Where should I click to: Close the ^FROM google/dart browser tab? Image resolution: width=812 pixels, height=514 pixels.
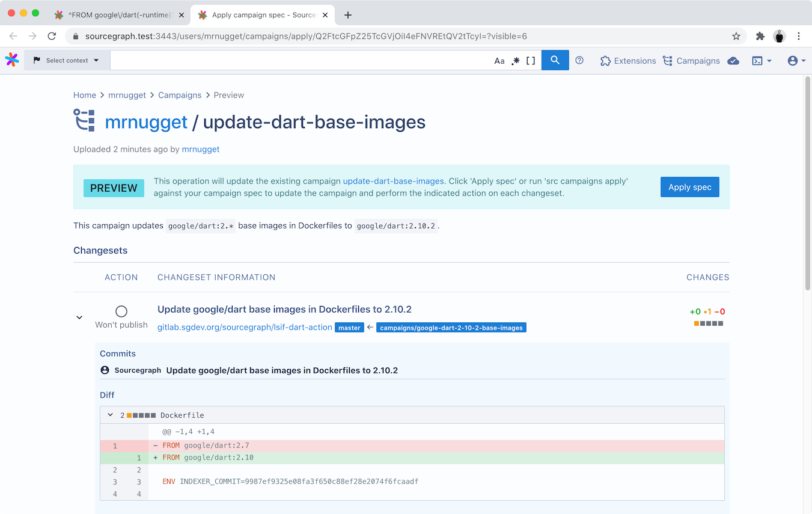pos(182,15)
